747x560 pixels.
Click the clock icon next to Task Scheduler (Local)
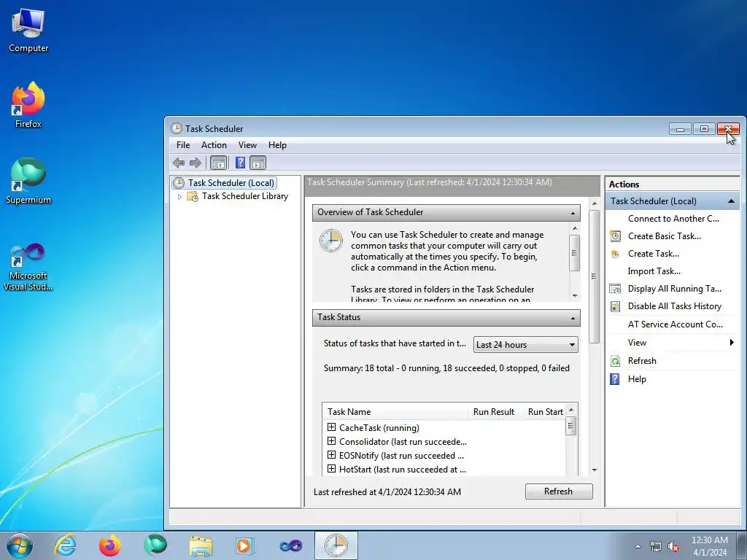coord(179,183)
